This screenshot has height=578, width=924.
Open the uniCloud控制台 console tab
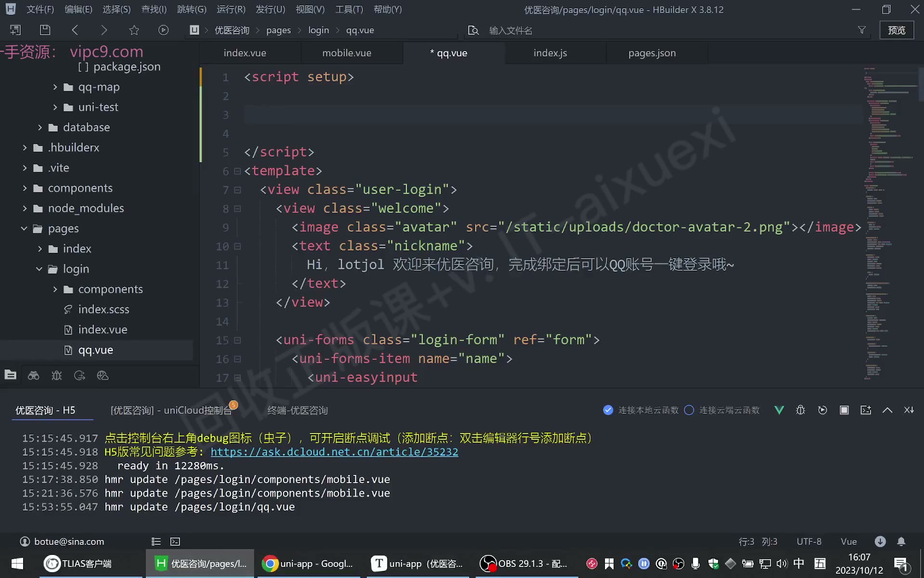point(171,410)
